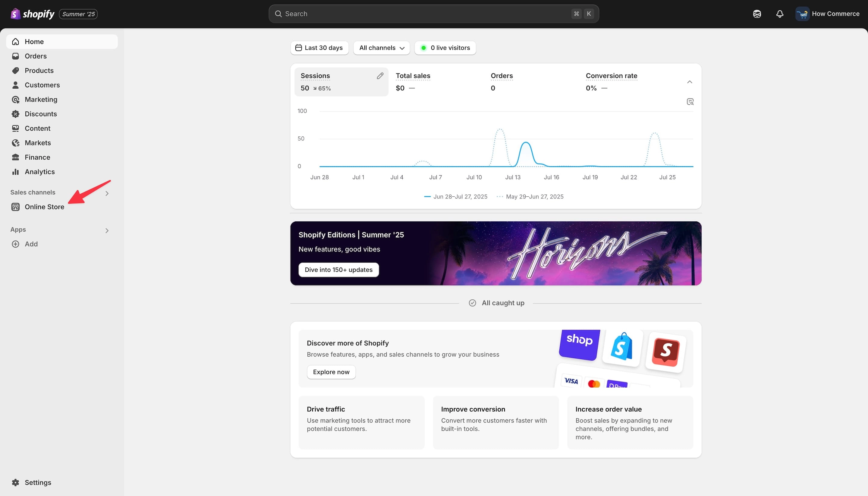
Task: Select the Sessions metric card
Action: [x=341, y=82]
